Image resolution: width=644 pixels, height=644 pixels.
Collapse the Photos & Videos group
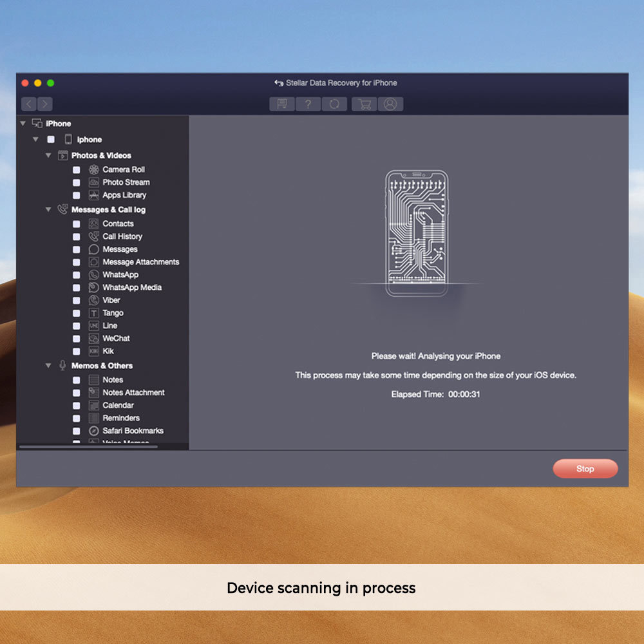(48, 155)
